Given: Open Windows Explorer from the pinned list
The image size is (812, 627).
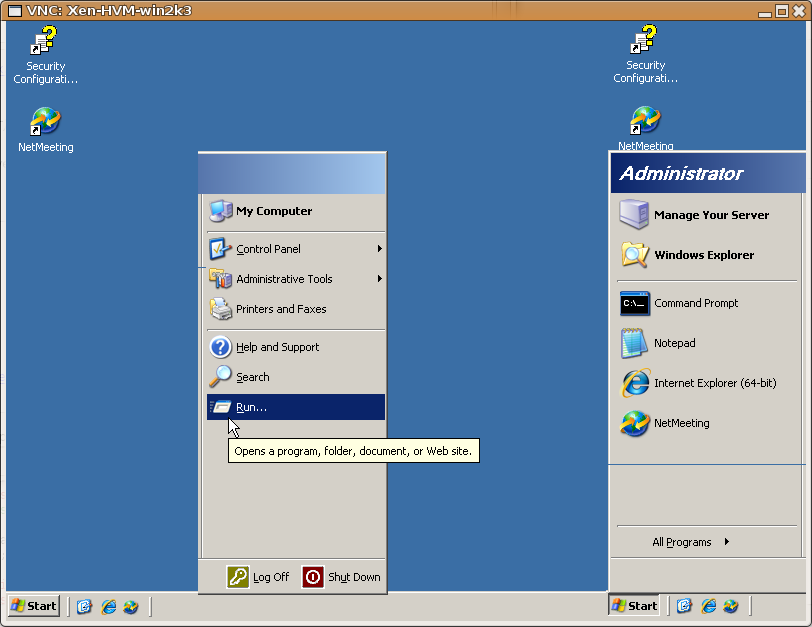Looking at the screenshot, I should coord(703,255).
